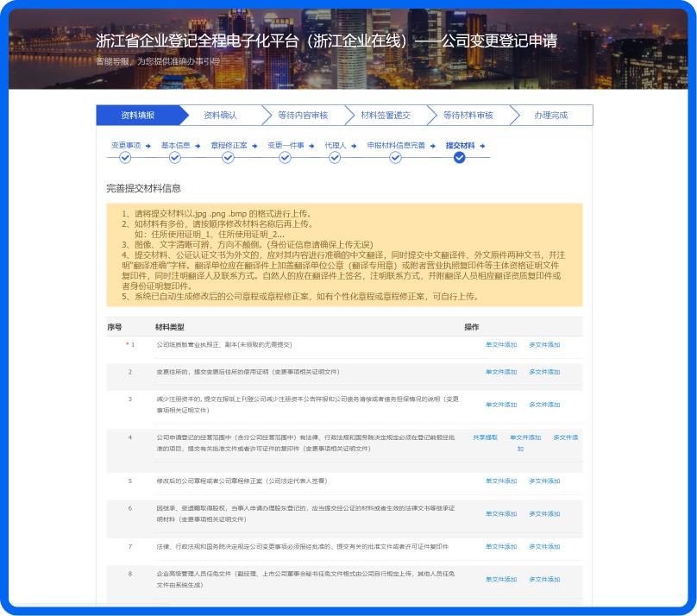Click 多文件添加 for row 3 减少注册资本

click(544, 405)
